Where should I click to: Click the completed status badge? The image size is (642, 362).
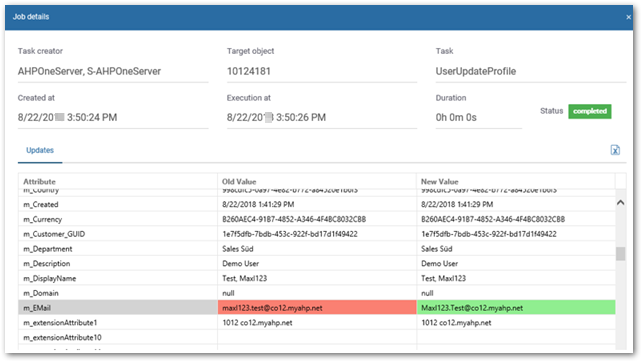coord(590,111)
